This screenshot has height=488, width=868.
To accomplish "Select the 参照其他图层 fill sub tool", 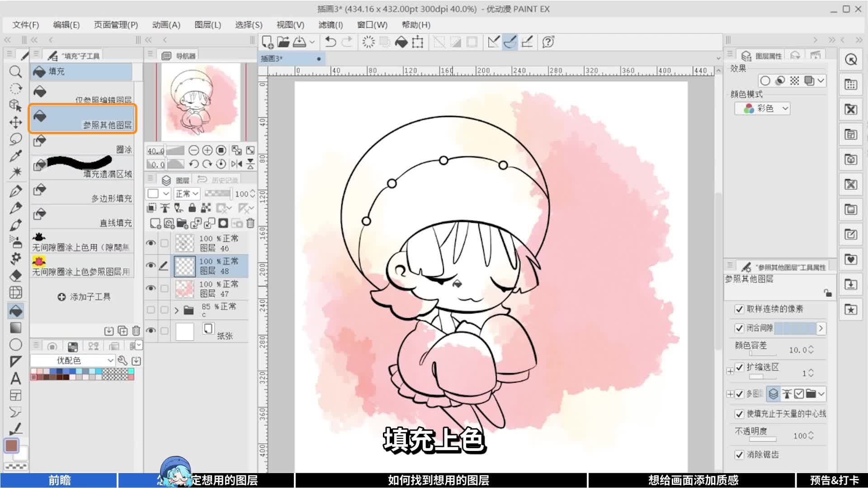I will 82,119.
